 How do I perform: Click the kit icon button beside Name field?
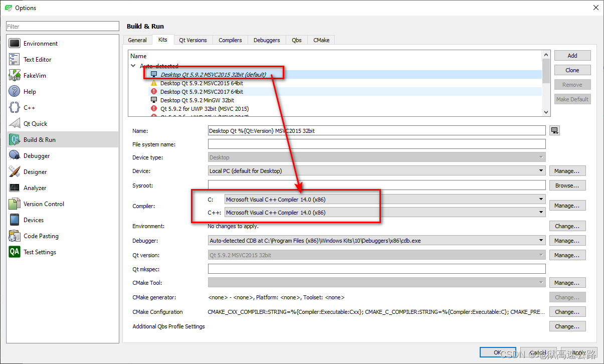(554, 130)
